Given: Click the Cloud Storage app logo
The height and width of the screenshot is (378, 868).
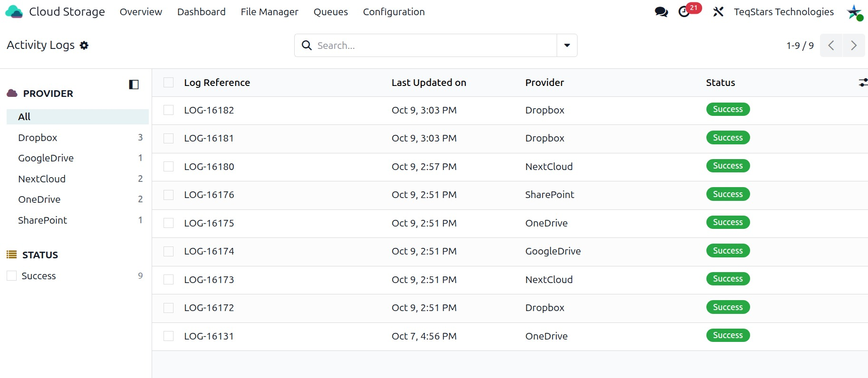Looking at the screenshot, I should (14, 12).
